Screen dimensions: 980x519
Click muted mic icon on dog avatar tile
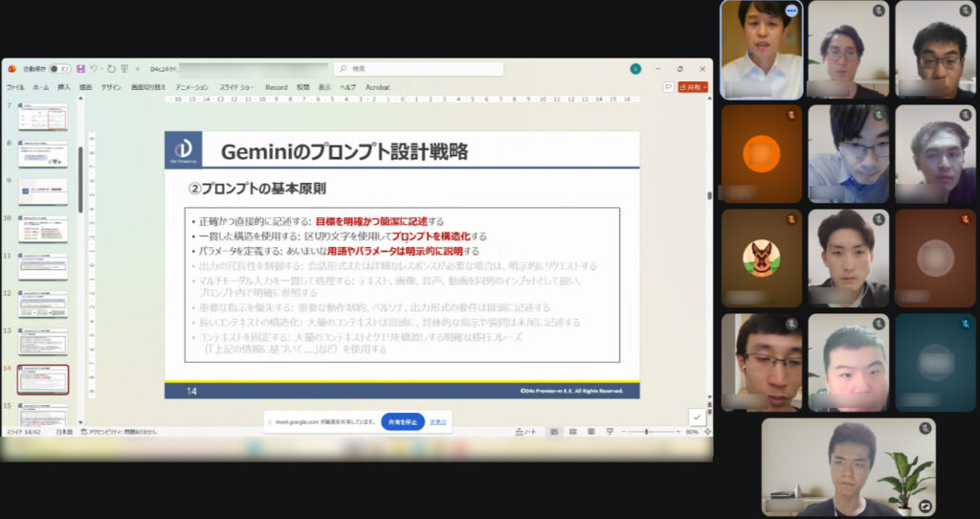click(x=791, y=219)
